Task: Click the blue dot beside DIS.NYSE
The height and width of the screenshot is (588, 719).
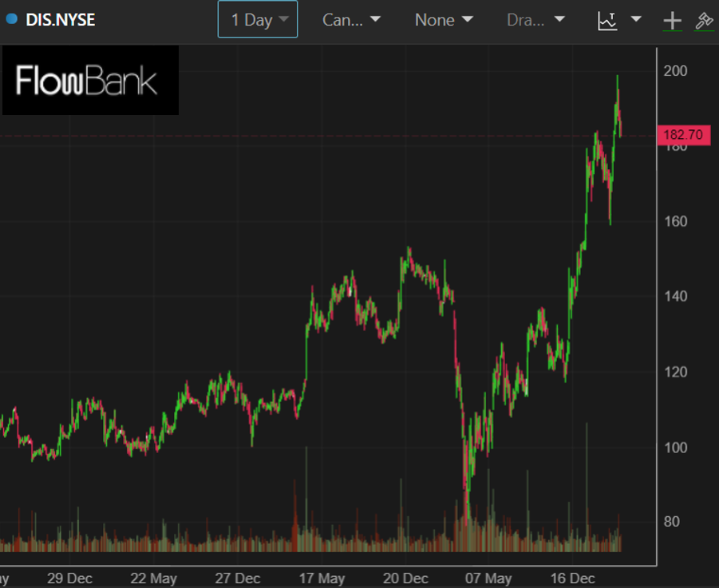Action: [11, 19]
